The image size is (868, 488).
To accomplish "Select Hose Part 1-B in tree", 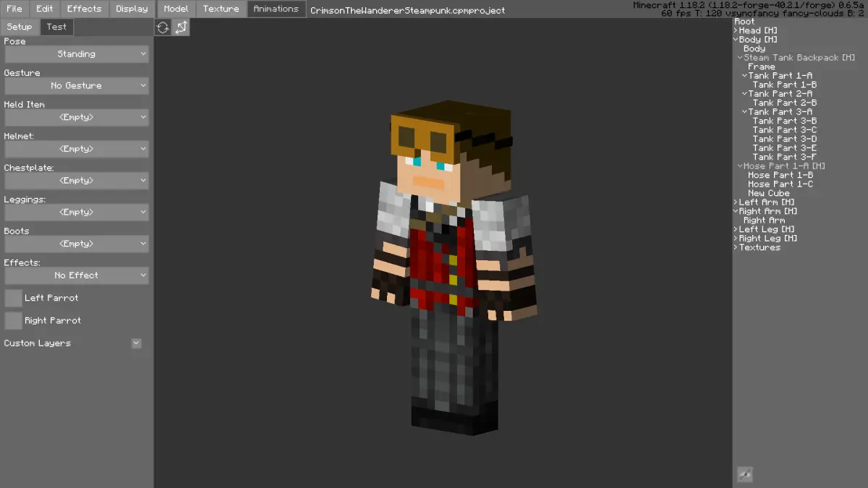I will pos(780,176).
